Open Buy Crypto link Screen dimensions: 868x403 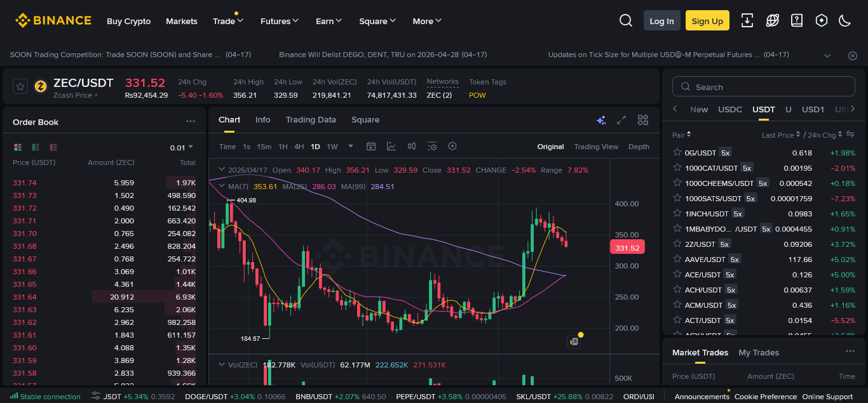129,21
